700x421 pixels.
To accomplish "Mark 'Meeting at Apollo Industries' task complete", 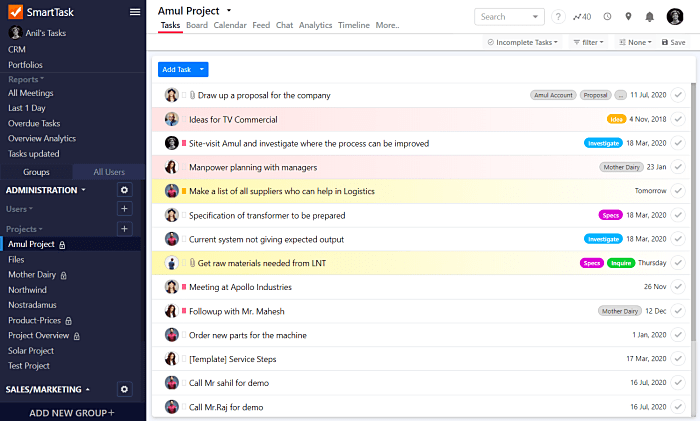I will pyautogui.click(x=678, y=287).
